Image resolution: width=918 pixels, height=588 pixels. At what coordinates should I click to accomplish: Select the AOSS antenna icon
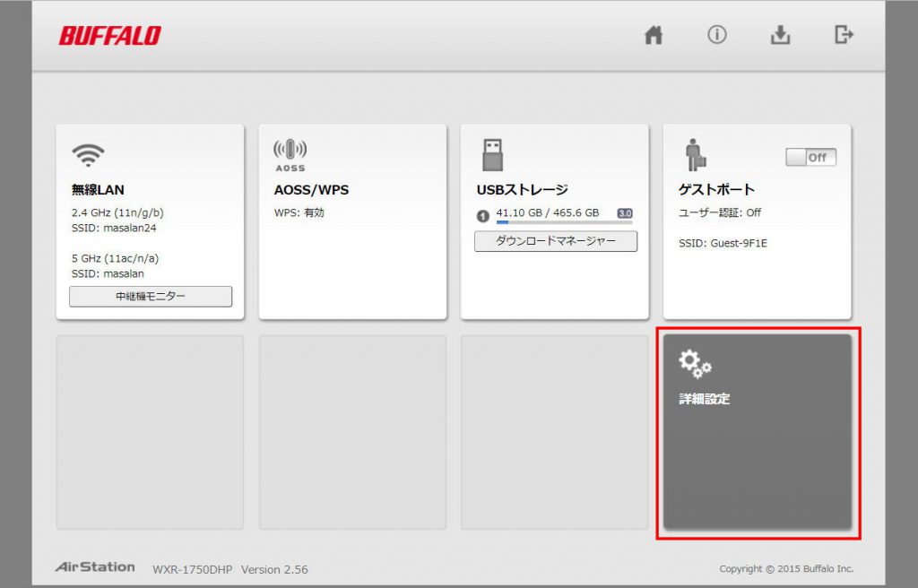point(290,154)
